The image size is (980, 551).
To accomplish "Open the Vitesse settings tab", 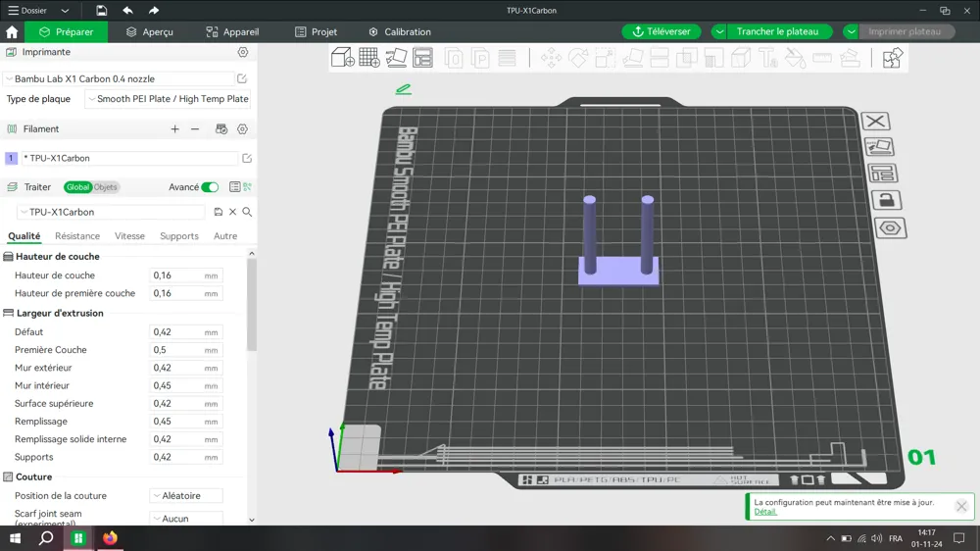I will pos(129,236).
